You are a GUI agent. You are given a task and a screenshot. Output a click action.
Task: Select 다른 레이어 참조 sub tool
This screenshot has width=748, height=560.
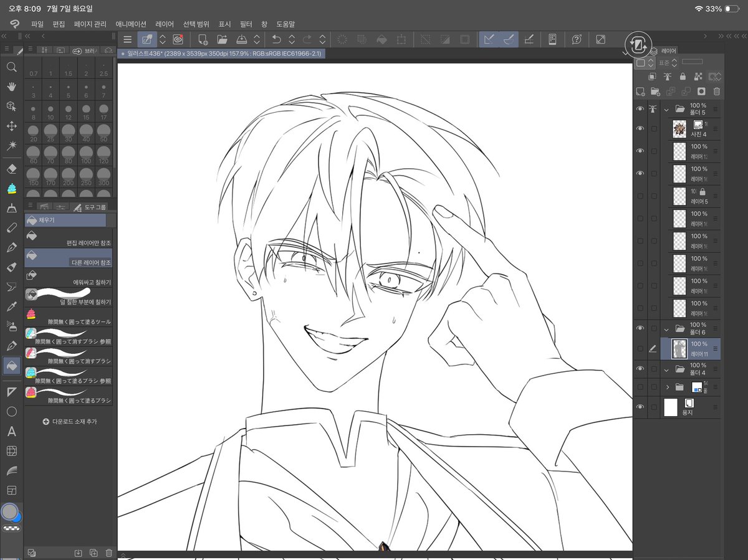pos(69,257)
